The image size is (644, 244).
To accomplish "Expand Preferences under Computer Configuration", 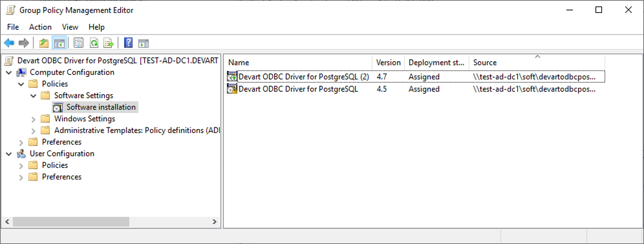I will (x=21, y=142).
